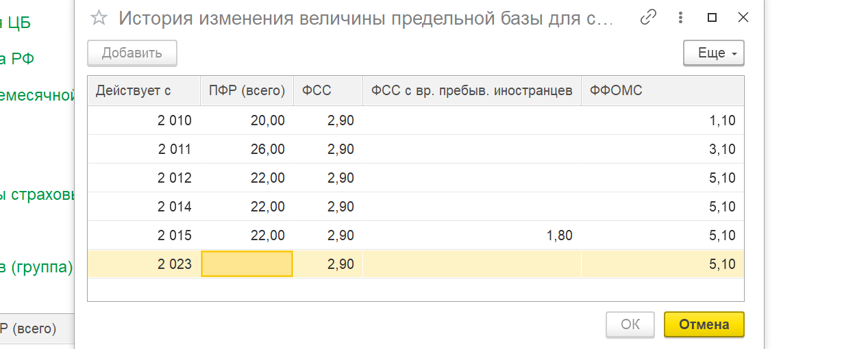The height and width of the screenshot is (349, 868).
Task: Click the Добавить button
Action: [132, 53]
